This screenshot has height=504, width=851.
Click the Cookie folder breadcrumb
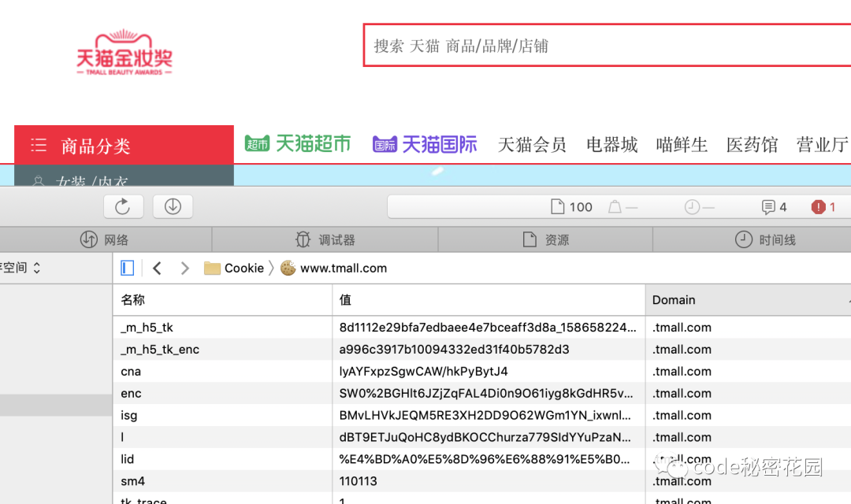tap(234, 268)
